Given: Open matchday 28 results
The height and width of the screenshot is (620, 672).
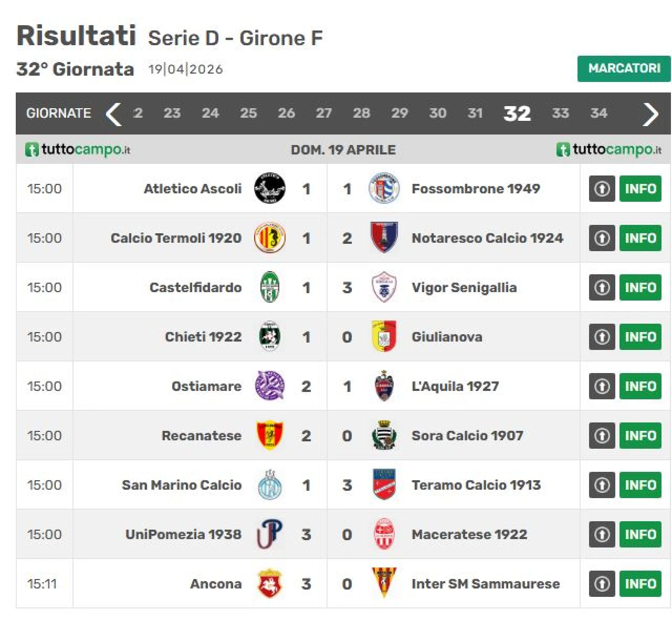Looking at the screenshot, I should point(361,113).
